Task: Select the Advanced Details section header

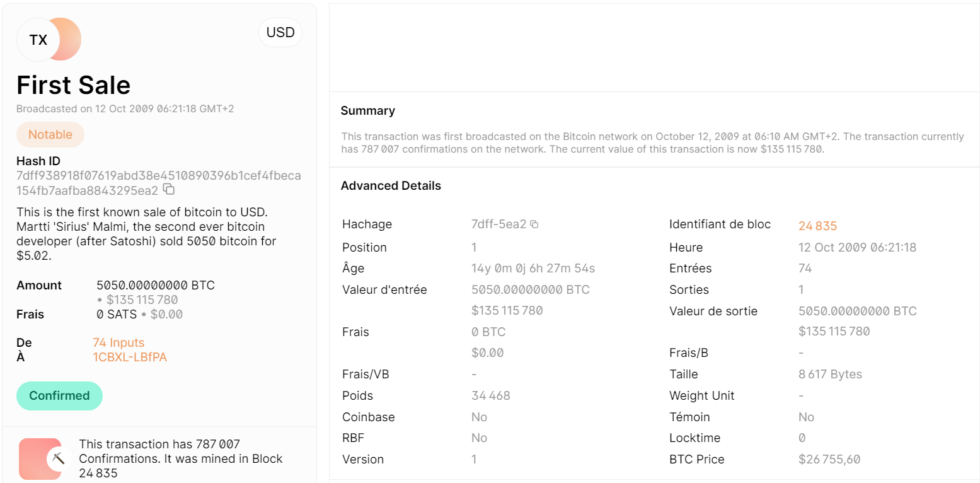Action: tap(391, 185)
